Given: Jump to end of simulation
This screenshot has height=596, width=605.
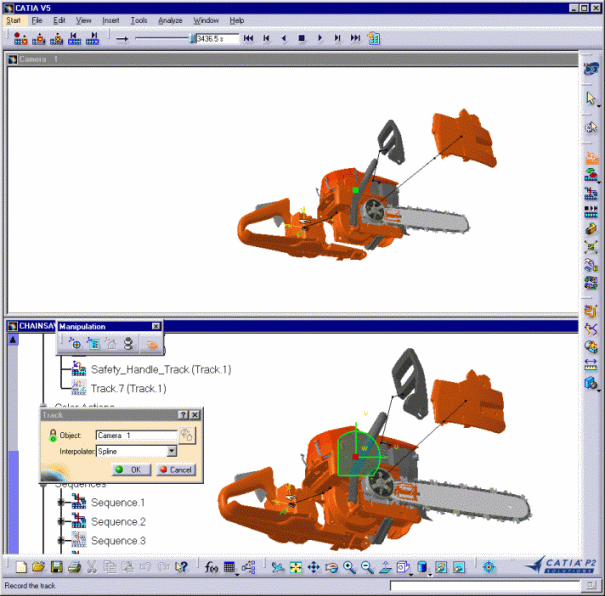Looking at the screenshot, I should [x=355, y=38].
